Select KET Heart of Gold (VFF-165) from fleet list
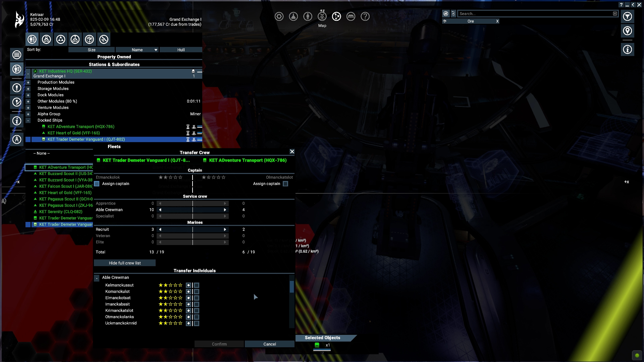Image resolution: width=644 pixels, height=362 pixels. pos(65,192)
